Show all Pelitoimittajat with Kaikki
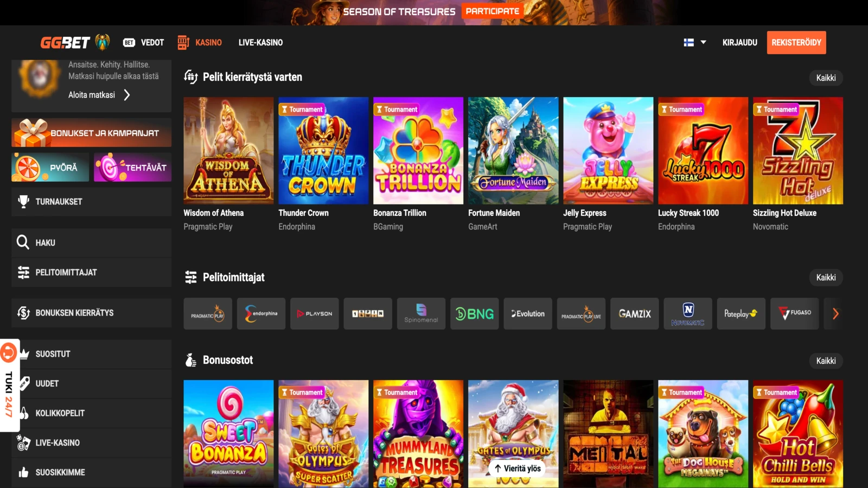868x488 pixels. 826,277
